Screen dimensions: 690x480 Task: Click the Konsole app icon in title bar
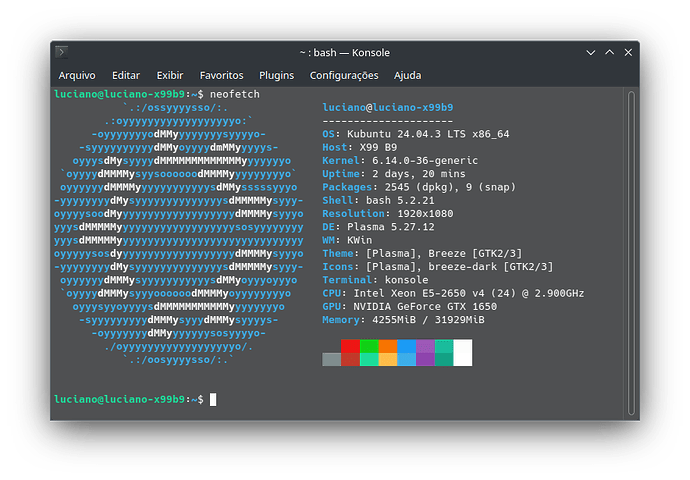click(62, 52)
